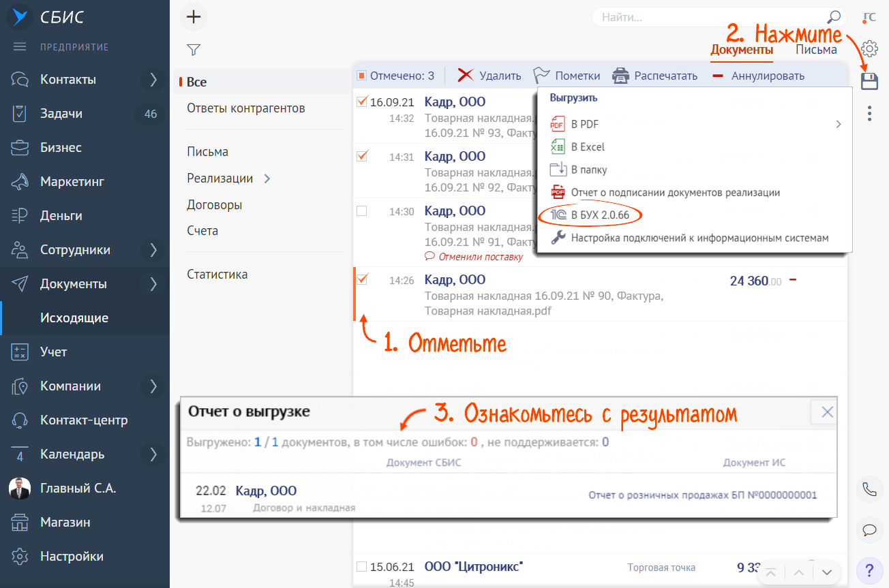The height and width of the screenshot is (588, 889).
Task: Open Исходящие in sidebar
Action: pos(74,318)
